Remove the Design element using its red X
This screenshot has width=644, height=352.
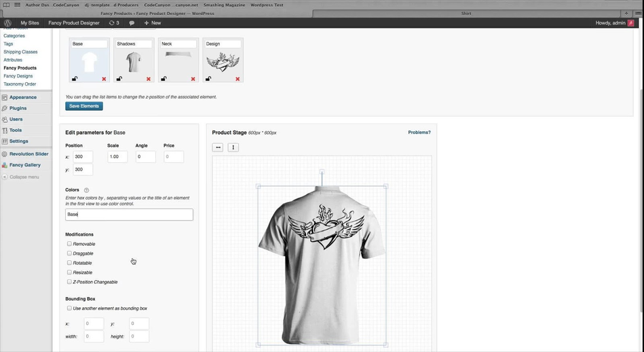[238, 79]
